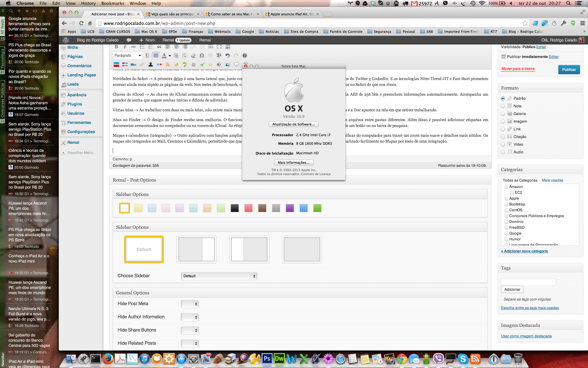The image size is (588, 368).
Task: Enter fullscreen editing mode icon
Action: coord(219,47)
